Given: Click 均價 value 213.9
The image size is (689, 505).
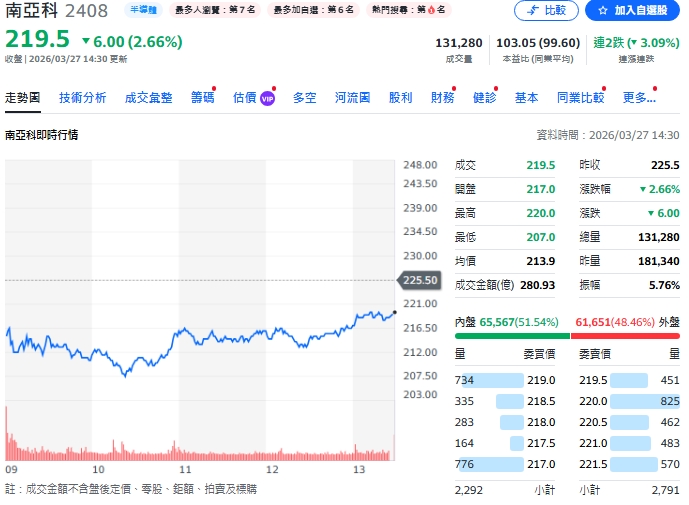Looking at the screenshot, I should [541, 261].
